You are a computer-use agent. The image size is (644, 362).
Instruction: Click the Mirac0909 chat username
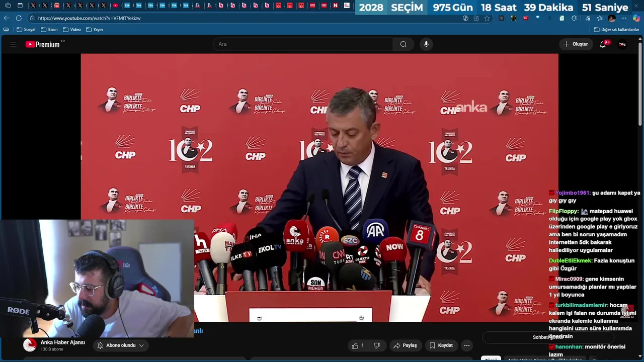(569, 279)
